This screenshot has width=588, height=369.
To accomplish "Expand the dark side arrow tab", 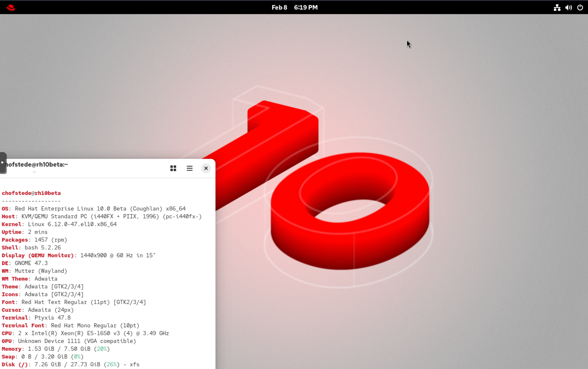I will [3, 162].
